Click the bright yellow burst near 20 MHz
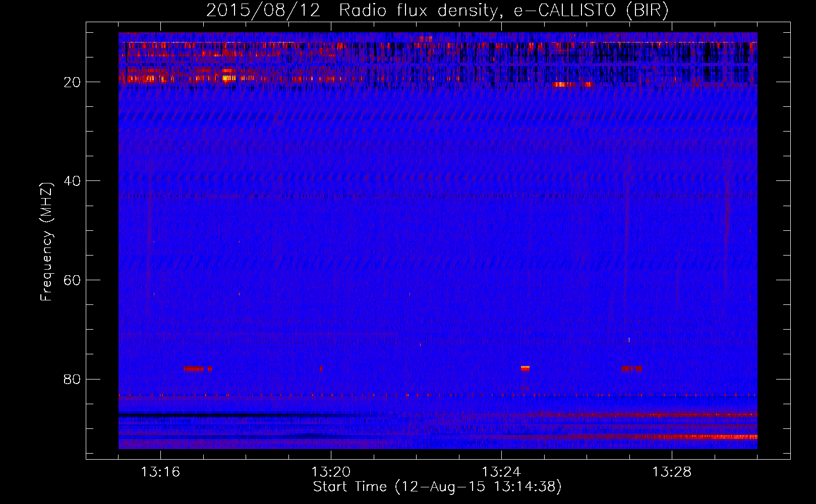 (229, 78)
